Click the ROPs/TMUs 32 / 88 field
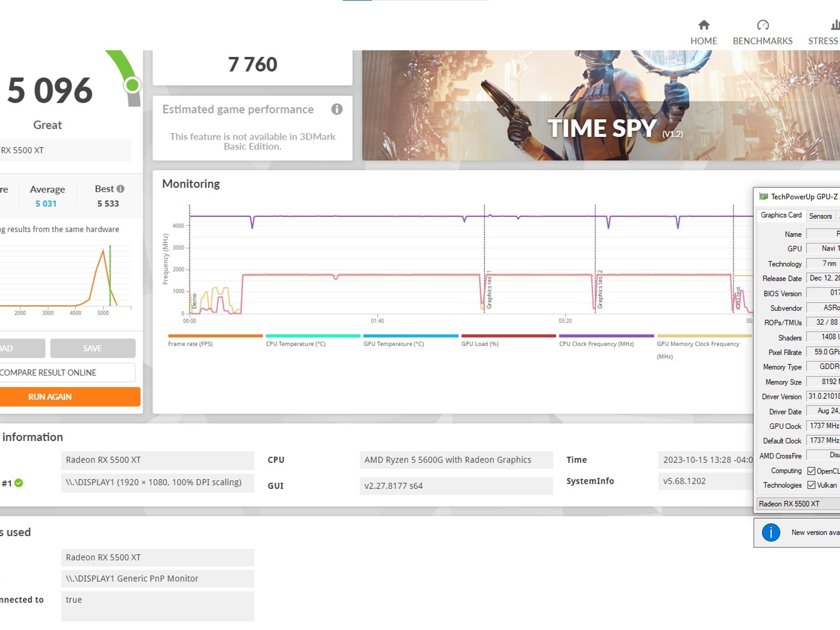This screenshot has width=840, height=630. click(x=823, y=322)
